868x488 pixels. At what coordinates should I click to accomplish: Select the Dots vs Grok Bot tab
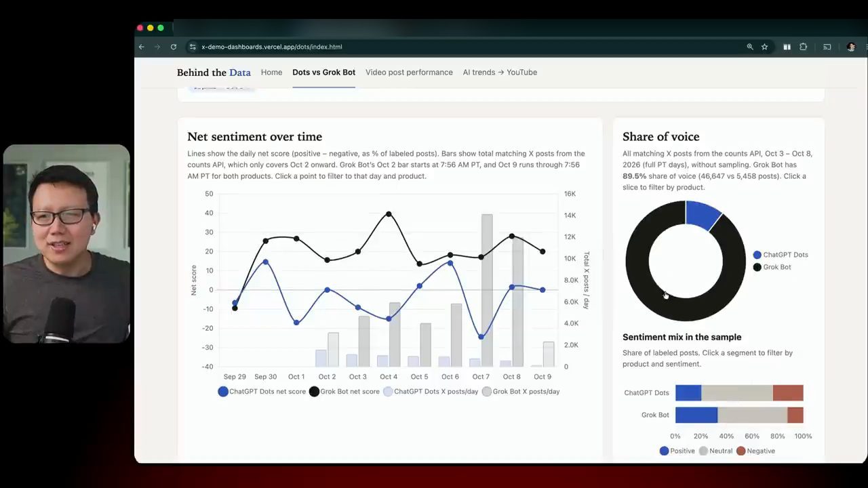click(x=324, y=73)
